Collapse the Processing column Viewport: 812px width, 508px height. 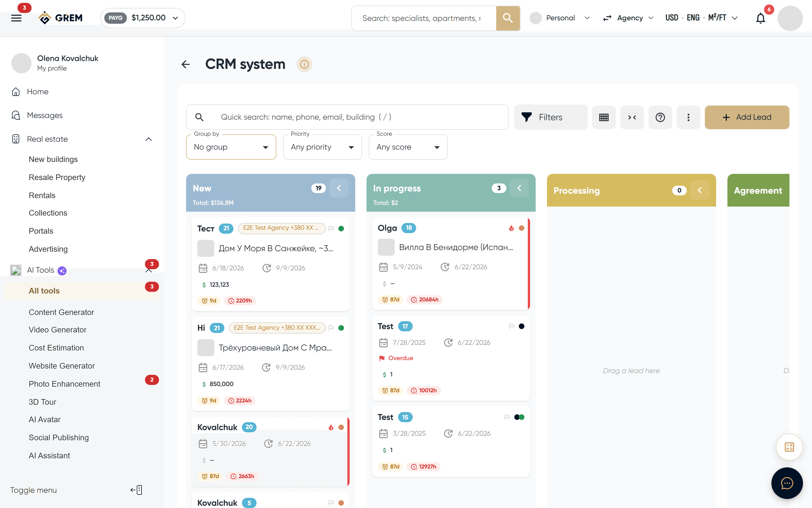point(700,190)
